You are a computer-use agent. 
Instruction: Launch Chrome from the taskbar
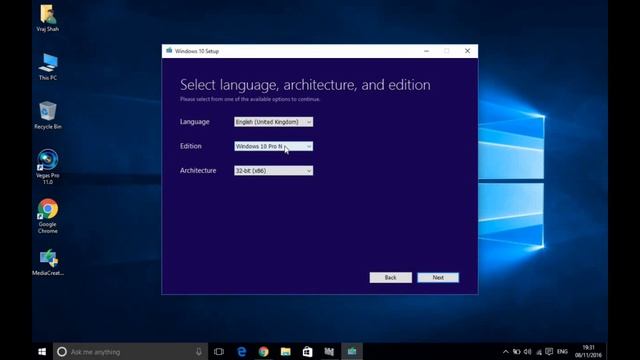[x=264, y=351]
